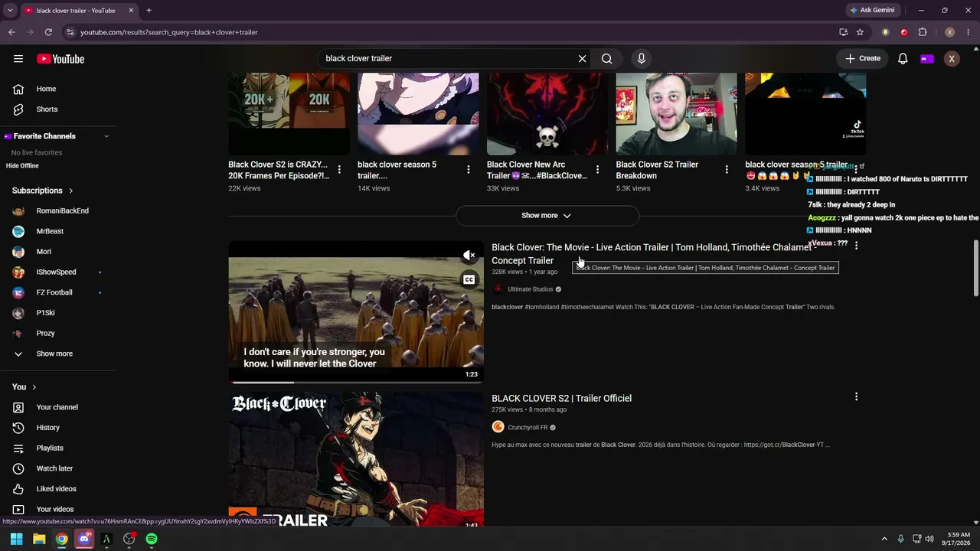
Task: Click the purple extension icon beside notifications
Action: click(x=927, y=59)
